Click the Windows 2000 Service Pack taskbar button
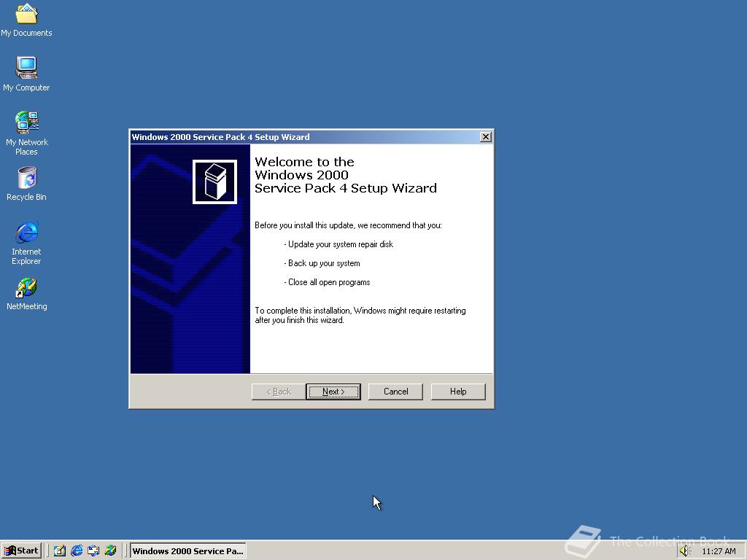Image resolution: width=747 pixels, height=560 pixels. pyautogui.click(x=187, y=551)
